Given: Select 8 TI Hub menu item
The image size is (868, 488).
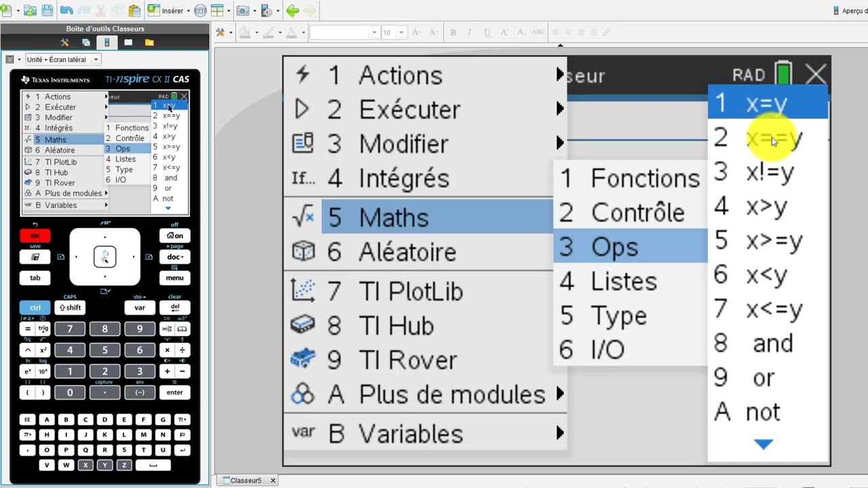Looking at the screenshot, I should (x=425, y=326).
